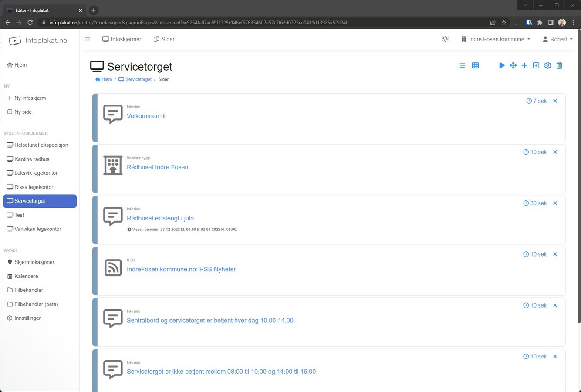Click the plus icon to add page
The width and height of the screenshot is (581, 392).
[x=524, y=65]
